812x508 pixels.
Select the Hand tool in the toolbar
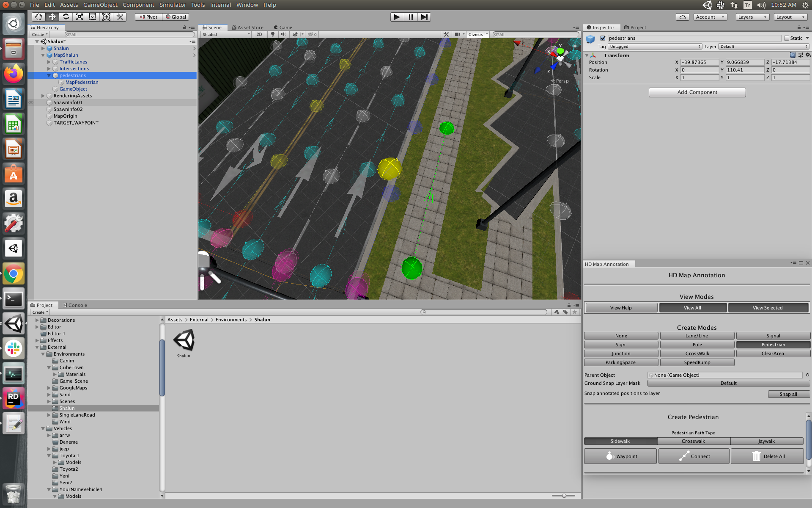(38, 17)
